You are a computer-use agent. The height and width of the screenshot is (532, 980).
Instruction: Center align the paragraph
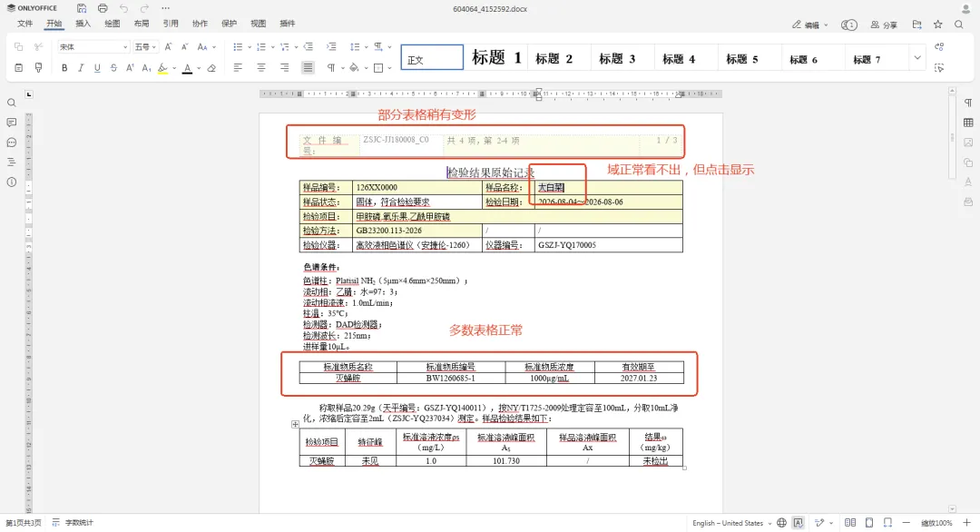[x=261, y=67]
